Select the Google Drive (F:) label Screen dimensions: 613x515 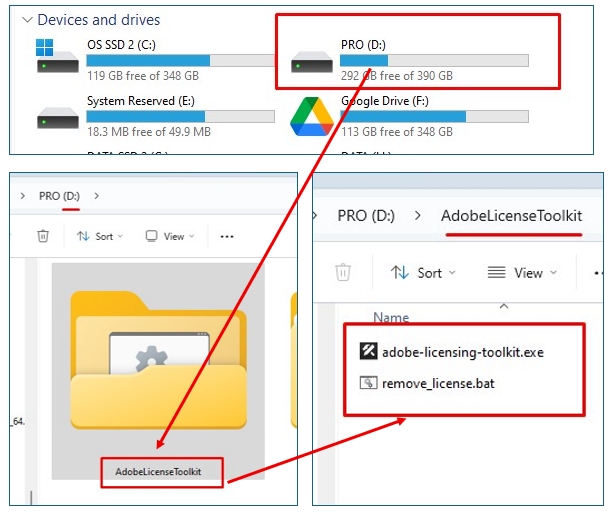point(385,101)
